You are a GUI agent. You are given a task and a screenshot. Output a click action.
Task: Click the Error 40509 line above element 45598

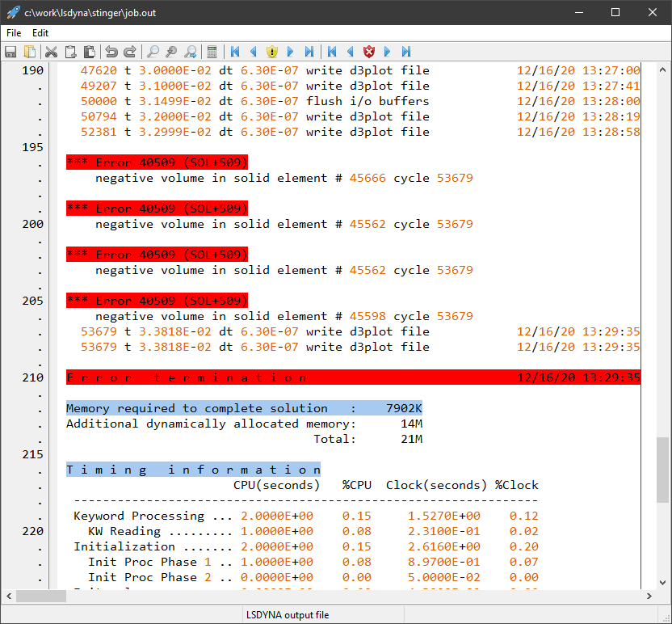[157, 301]
